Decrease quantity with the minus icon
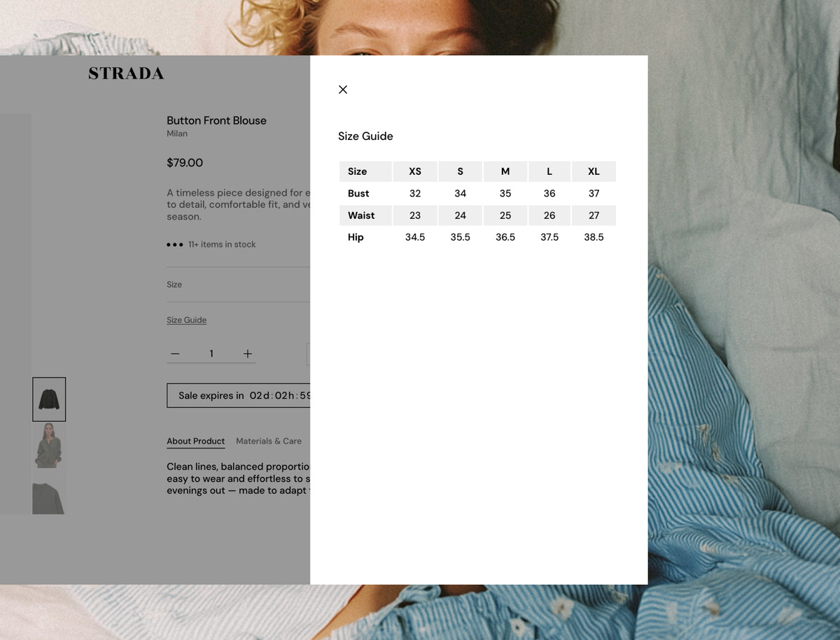Image resolution: width=840 pixels, height=640 pixels. (175, 354)
